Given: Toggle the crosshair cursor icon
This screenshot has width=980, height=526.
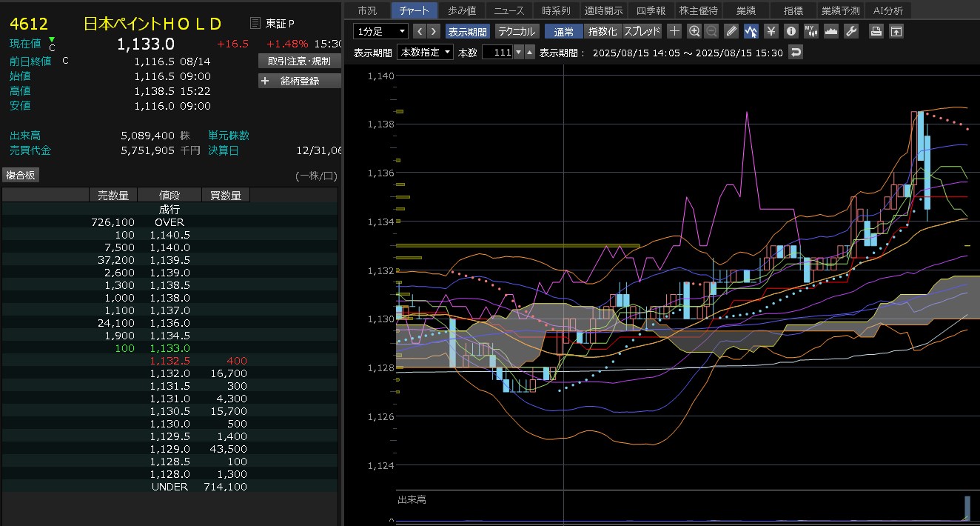Looking at the screenshot, I should 674,31.
